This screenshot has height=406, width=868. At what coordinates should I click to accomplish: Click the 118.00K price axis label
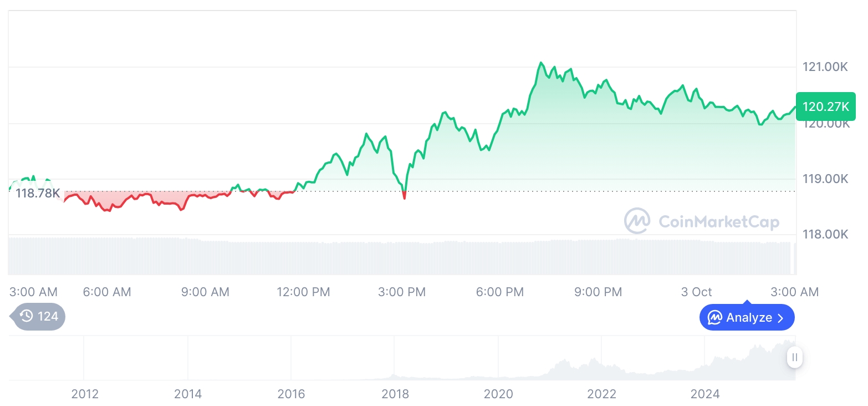click(x=825, y=235)
